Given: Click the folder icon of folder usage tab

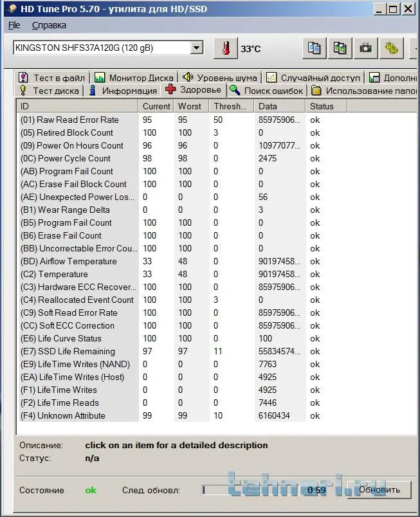Looking at the screenshot, I should click(316, 90).
